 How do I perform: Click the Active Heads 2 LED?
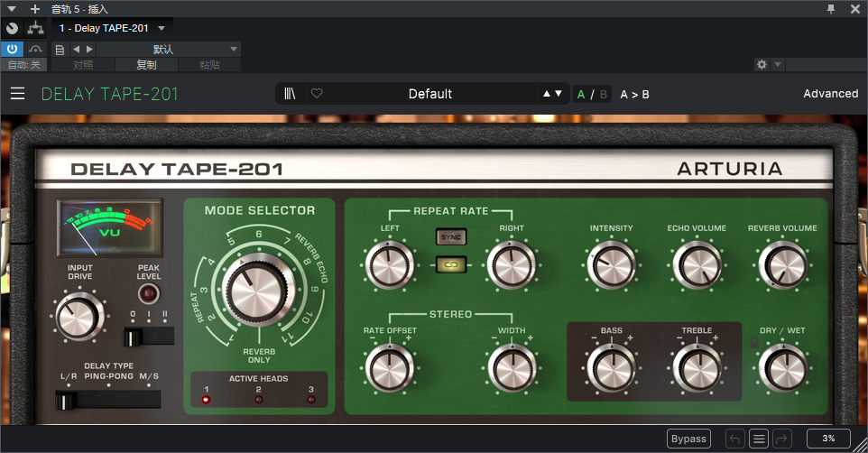pyautogui.click(x=259, y=399)
